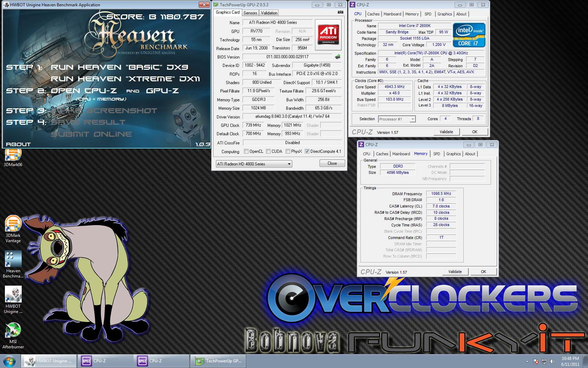Open the Windows Start menu orb
Viewport: 588px width, 368px height.
(x=9, y=361)
